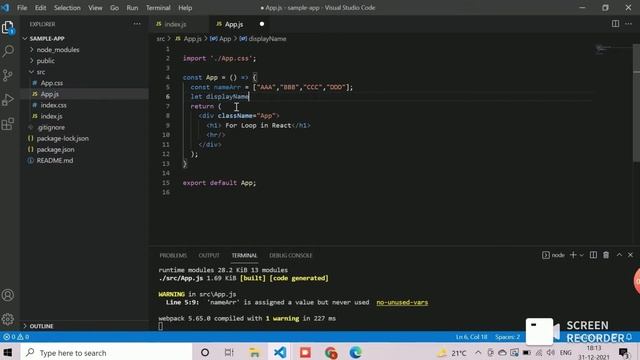Kill the terminal with trash icon
Viewport: 640px width, 360px height.
pyautogui.click(x=606, y=255)
